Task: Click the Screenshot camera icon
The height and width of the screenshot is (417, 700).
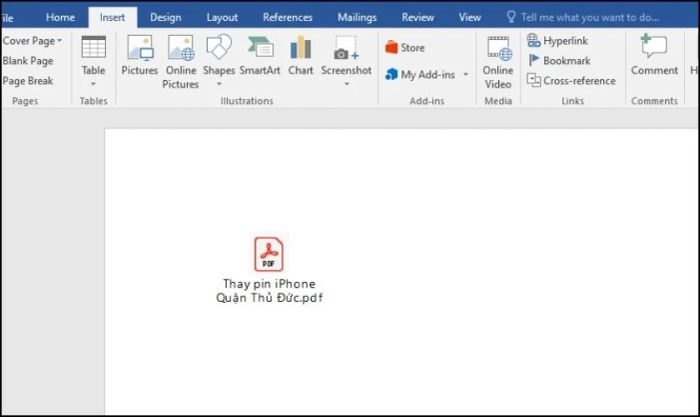Action: click(346, 48)
